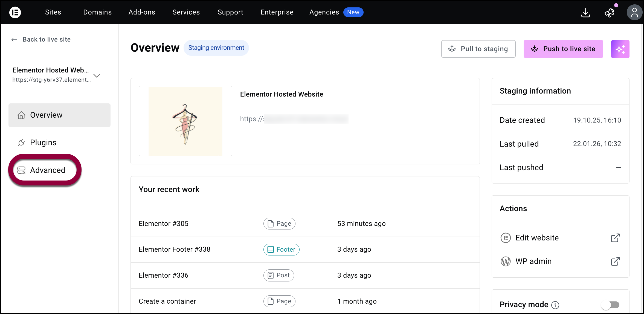The height and width of the screenshot is (314, 644).
Task: Click Pull to staging button
Action: click(x=478, y=49)
